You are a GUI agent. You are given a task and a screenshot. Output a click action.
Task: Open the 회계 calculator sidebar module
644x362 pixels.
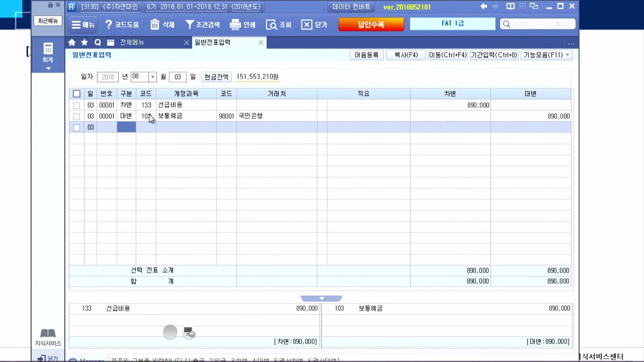pos(48,53)
